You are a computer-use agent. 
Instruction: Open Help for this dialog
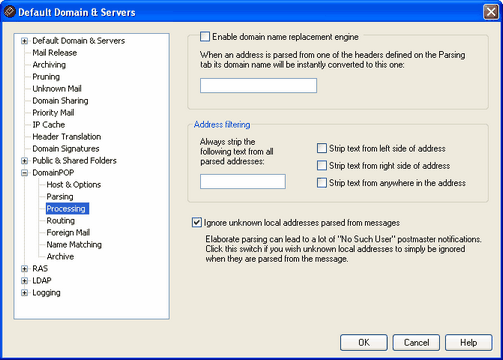469,343
